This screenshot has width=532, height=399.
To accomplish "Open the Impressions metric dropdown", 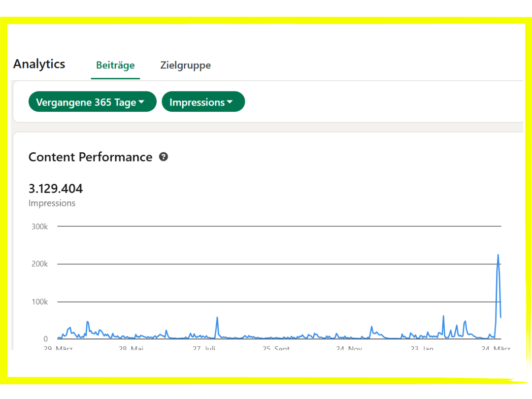I will coord(203,102).
